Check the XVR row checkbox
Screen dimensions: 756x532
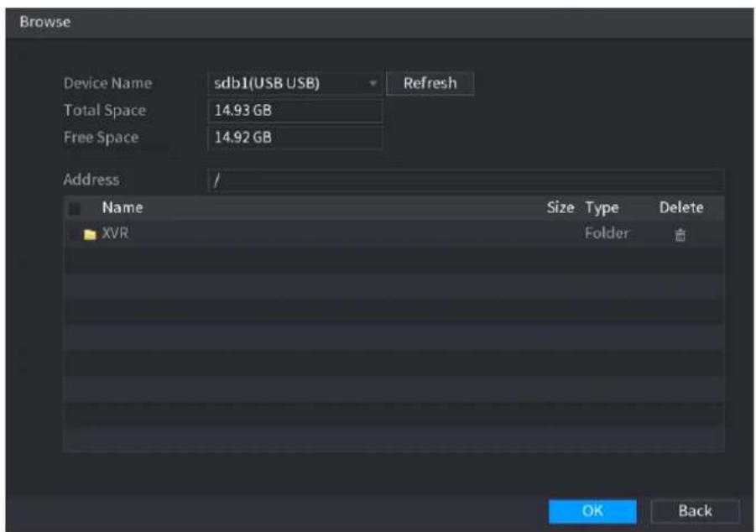point(75,234)
